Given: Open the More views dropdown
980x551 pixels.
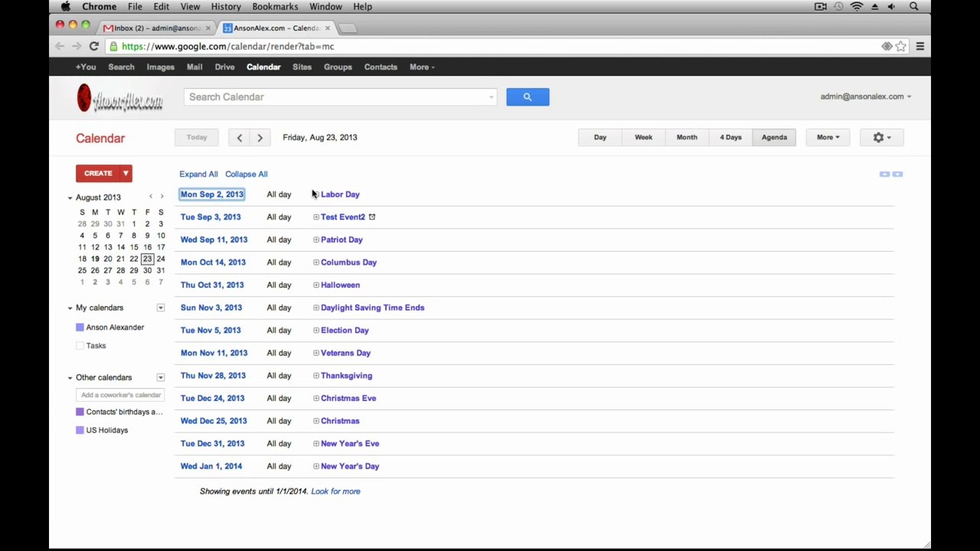Looking at the screenshot, I should click(828, 138).
